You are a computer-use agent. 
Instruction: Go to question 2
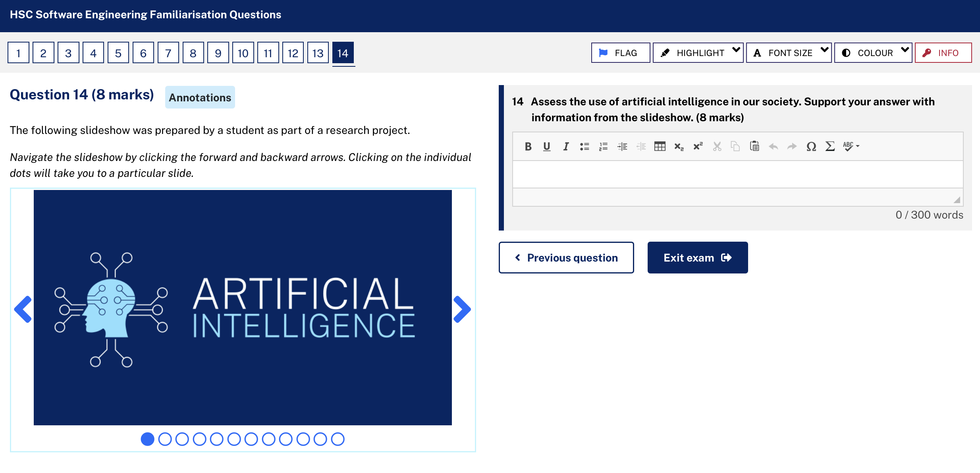click(43, 52)
